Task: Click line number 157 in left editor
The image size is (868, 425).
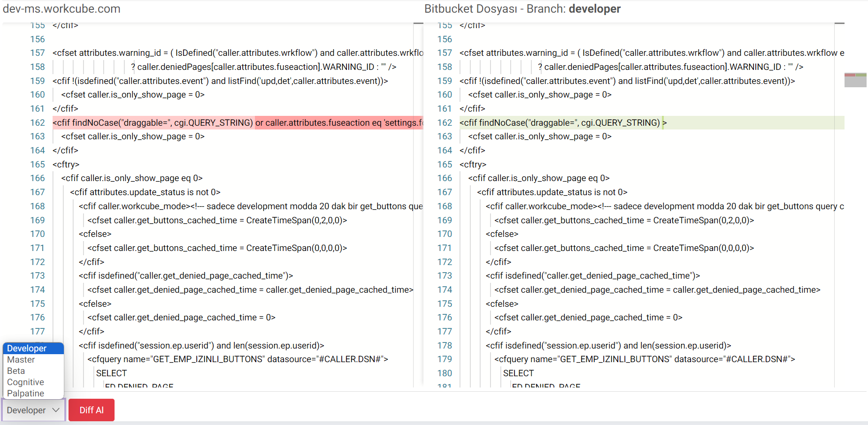Action: tap(38, 53)
